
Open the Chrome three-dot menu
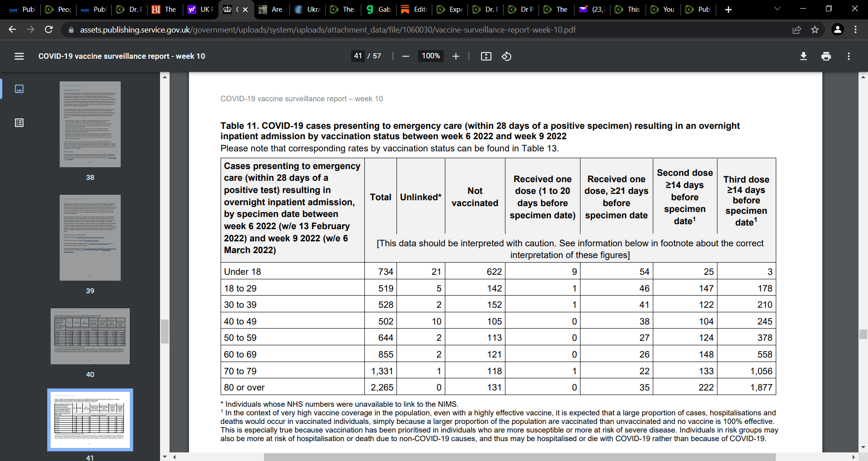point(855,30)
